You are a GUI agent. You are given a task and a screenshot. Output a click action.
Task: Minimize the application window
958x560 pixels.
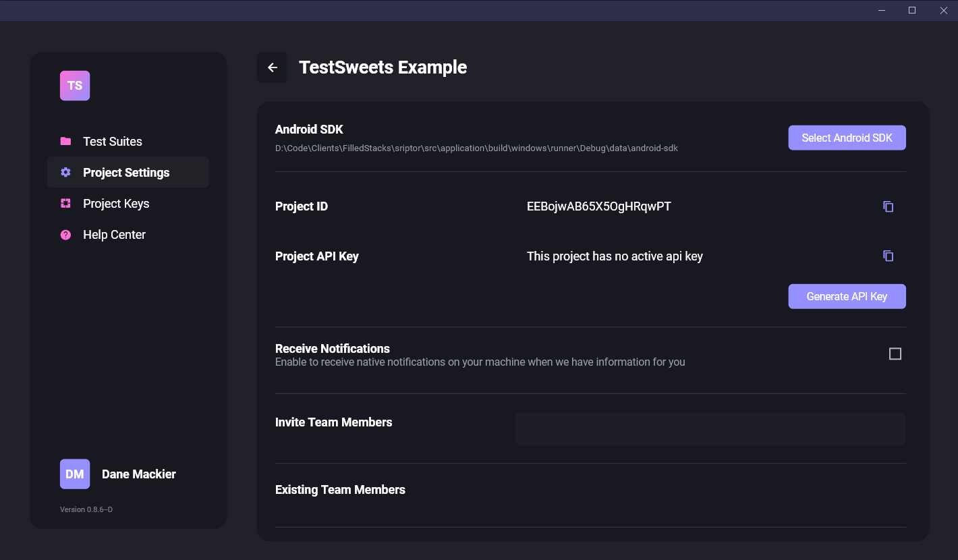pyautogui.click(x=881, y=10)
